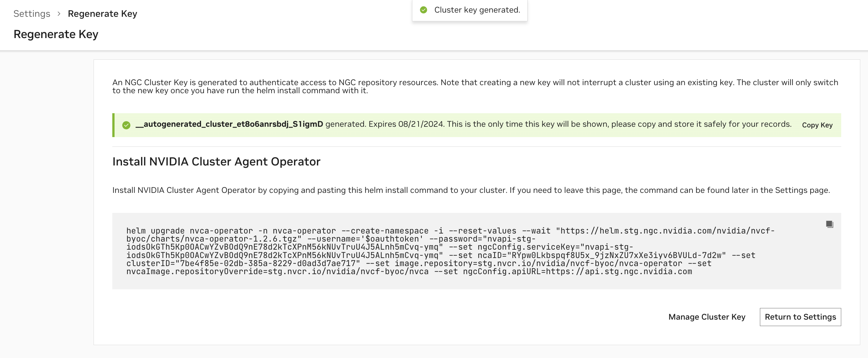Click the check icon in Cluster key generated toast

tap(424, 10)
